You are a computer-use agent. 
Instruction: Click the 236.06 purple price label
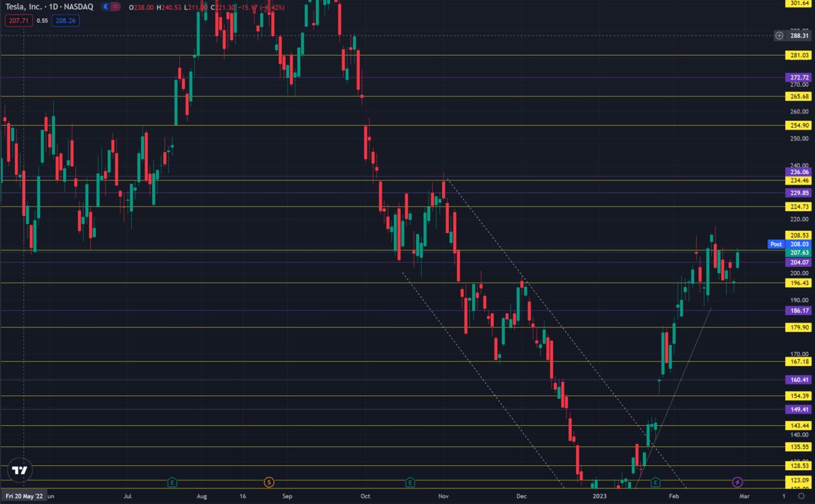pos(799,172)
